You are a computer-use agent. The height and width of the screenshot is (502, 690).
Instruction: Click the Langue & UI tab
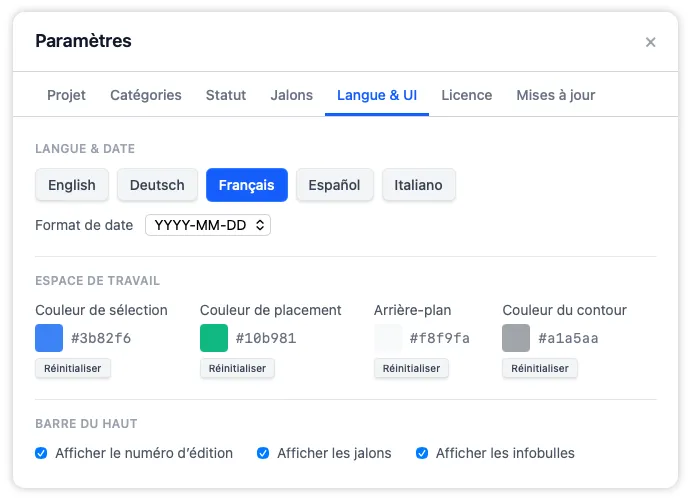pos(377,95)
